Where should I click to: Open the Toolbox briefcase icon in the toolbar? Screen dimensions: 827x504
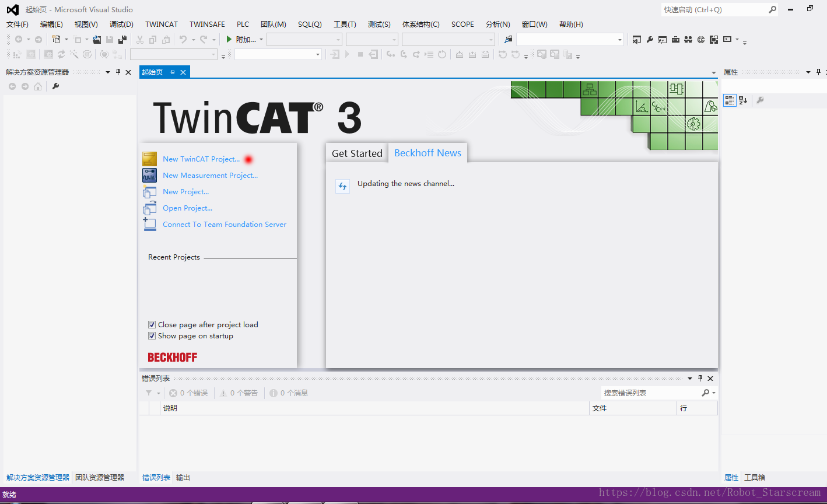tap(675, 40)
